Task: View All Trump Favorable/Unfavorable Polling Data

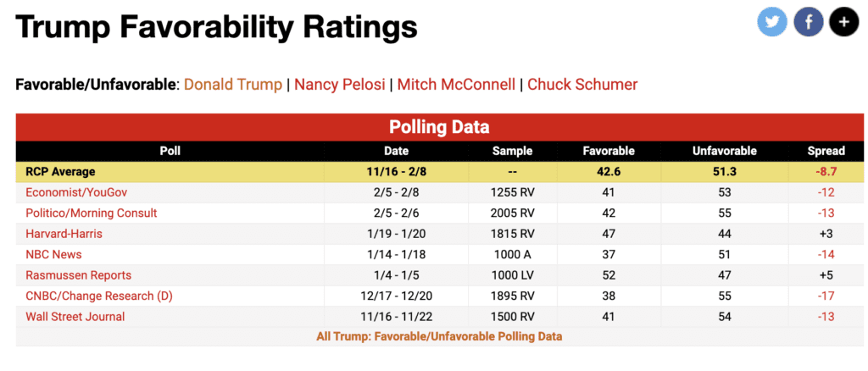Action: [439, 336]
